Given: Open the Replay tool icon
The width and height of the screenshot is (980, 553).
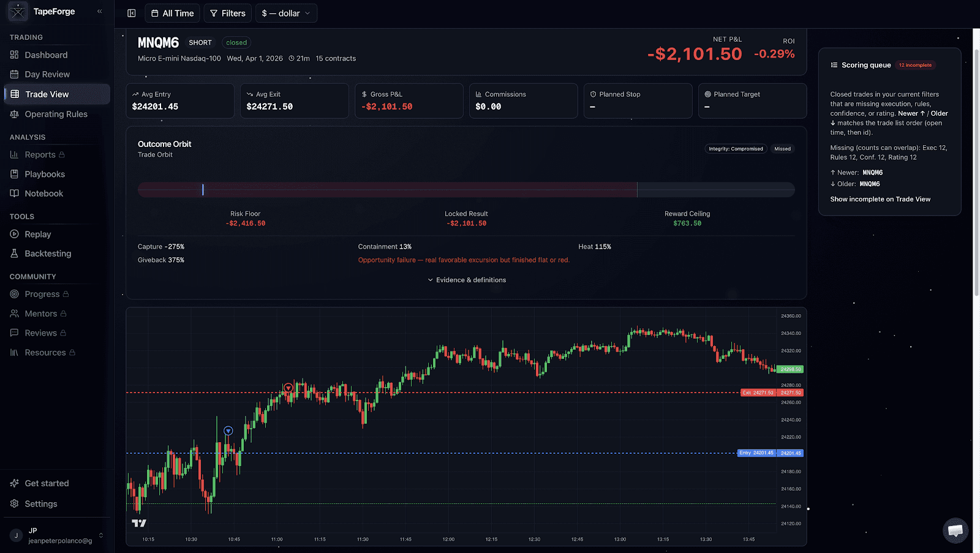Looking at the screenshot, I should click(13, 234).
